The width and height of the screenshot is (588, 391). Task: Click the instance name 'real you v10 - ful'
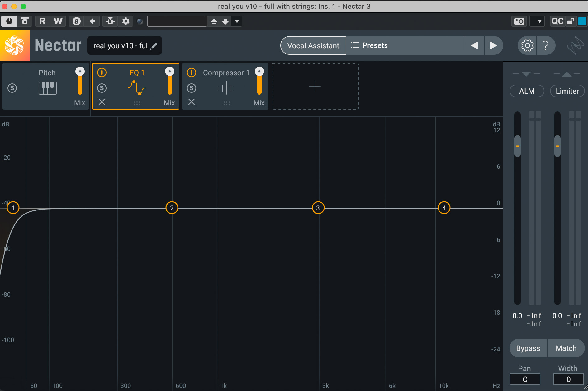(120, 46)
